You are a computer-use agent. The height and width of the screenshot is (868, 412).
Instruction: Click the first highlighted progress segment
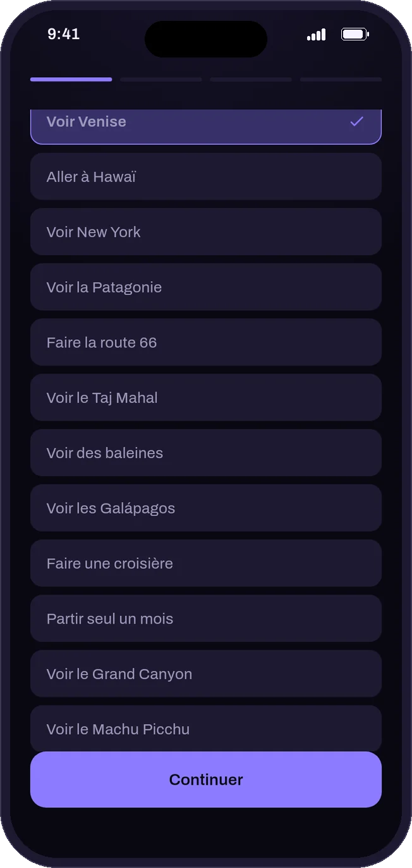pos(71,80)
